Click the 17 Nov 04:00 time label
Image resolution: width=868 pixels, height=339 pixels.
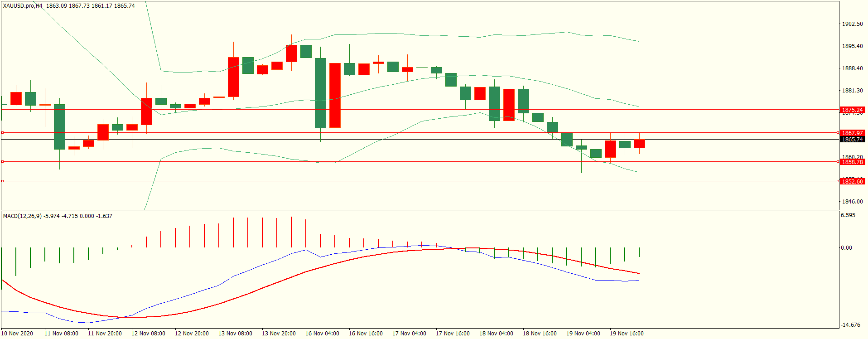point(409,334)
